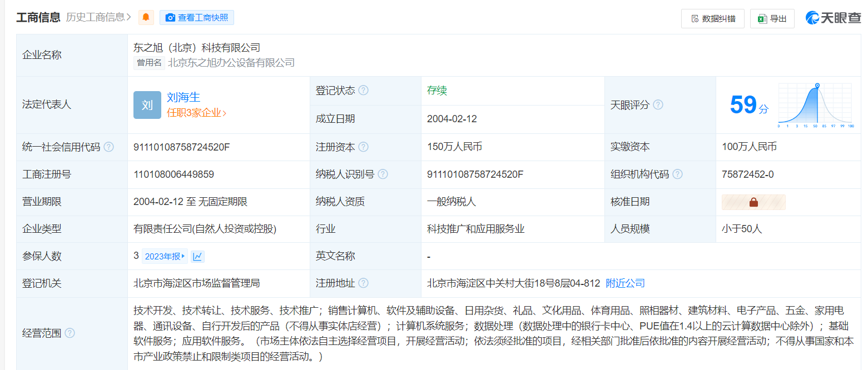Click the help icon beside 纳税人识别号
The width and height of the screenshot is (868, 370).
pos(383,174)
